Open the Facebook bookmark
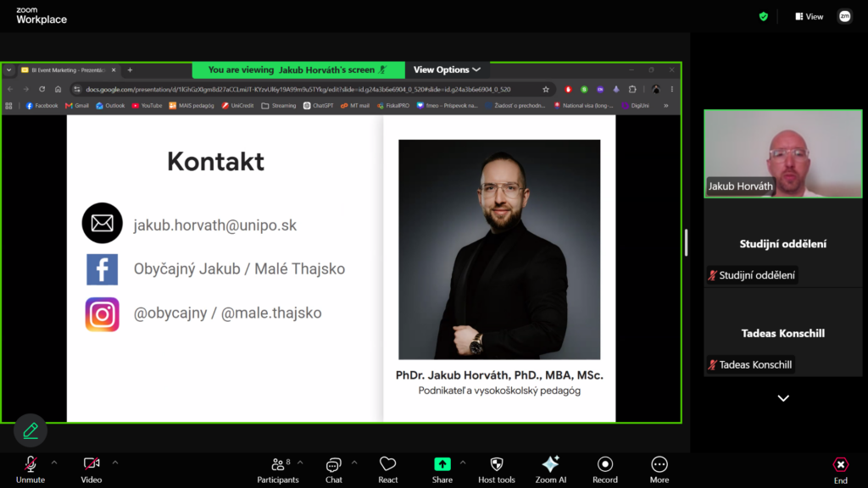The width and height of the screenshot is (868, 488). coord(42,106)
